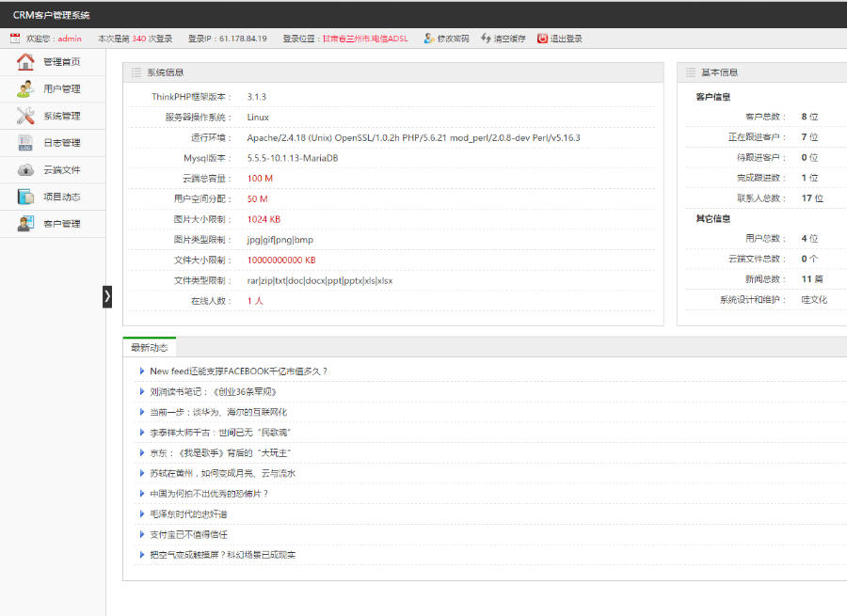Click the ThinkPHP version value 3.1.3
Image resolution: width=847 pixels, height=616 pixels.
257,97
